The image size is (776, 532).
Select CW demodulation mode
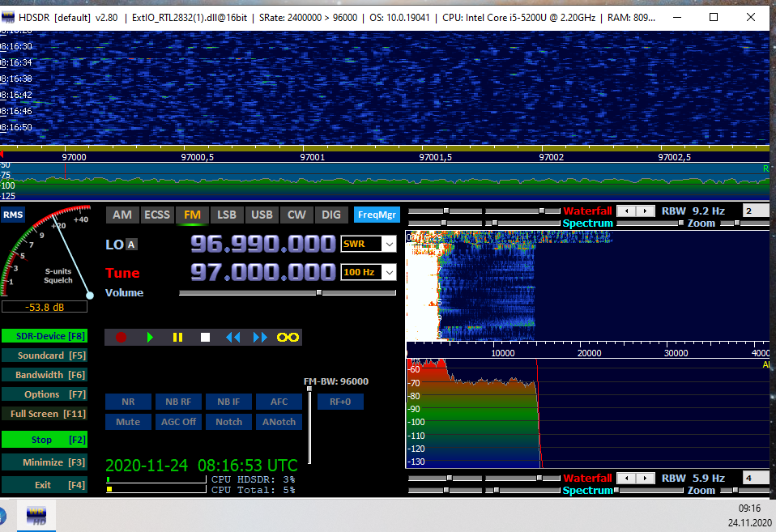[296, 215]
